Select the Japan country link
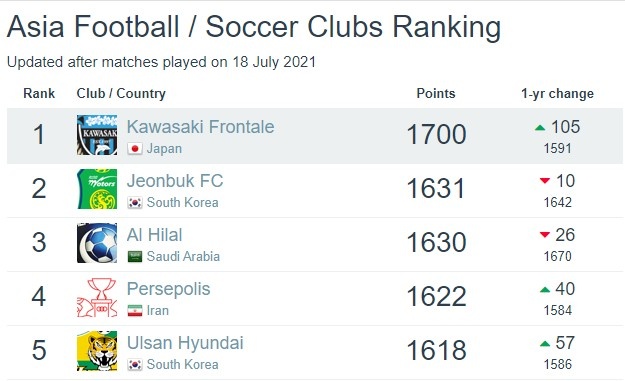This screenshot has height=381, width=625. point(164,149)
